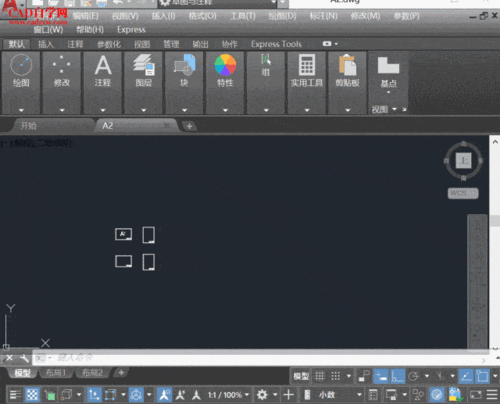Click the workspace switching gear icon

click(262, 395)
